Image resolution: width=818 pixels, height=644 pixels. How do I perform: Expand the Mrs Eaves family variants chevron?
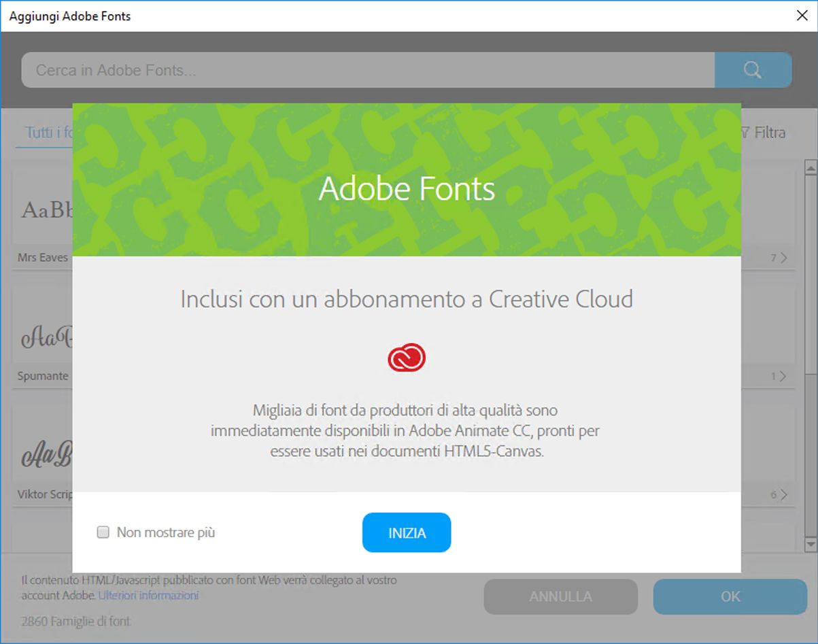coord(782,258)
